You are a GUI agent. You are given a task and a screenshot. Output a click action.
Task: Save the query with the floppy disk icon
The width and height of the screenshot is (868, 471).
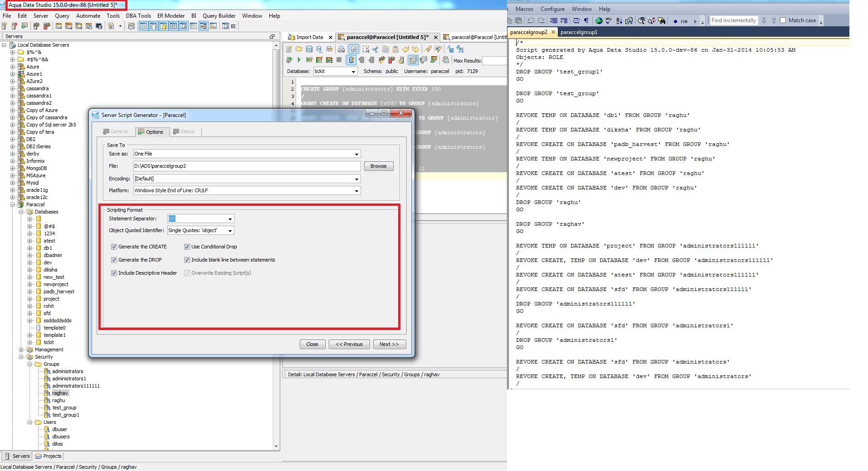point(309,49)
